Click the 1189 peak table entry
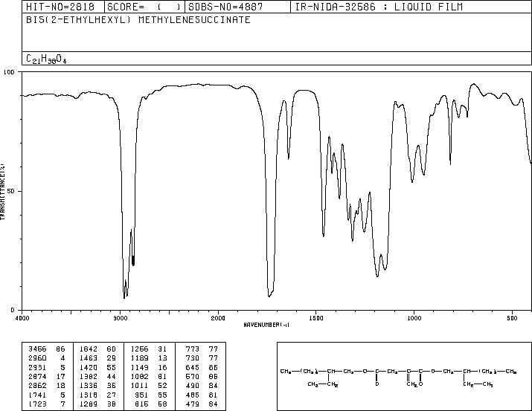Image resolution: width=532 pixels, height=411 pixels. [x=149, y=358]
